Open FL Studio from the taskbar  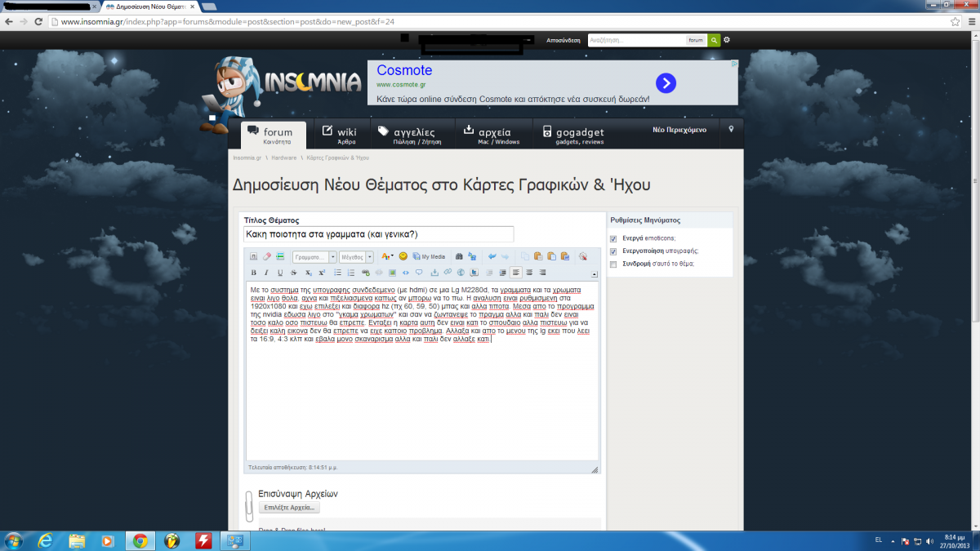click(171, 540)
